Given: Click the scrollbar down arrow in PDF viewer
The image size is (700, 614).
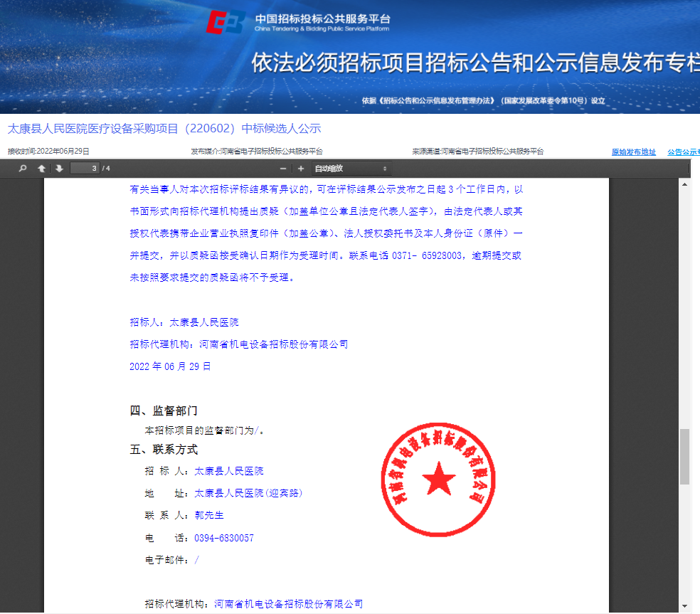Looking at the screenshot, I should pyautogui.click(x=684, y=605).
